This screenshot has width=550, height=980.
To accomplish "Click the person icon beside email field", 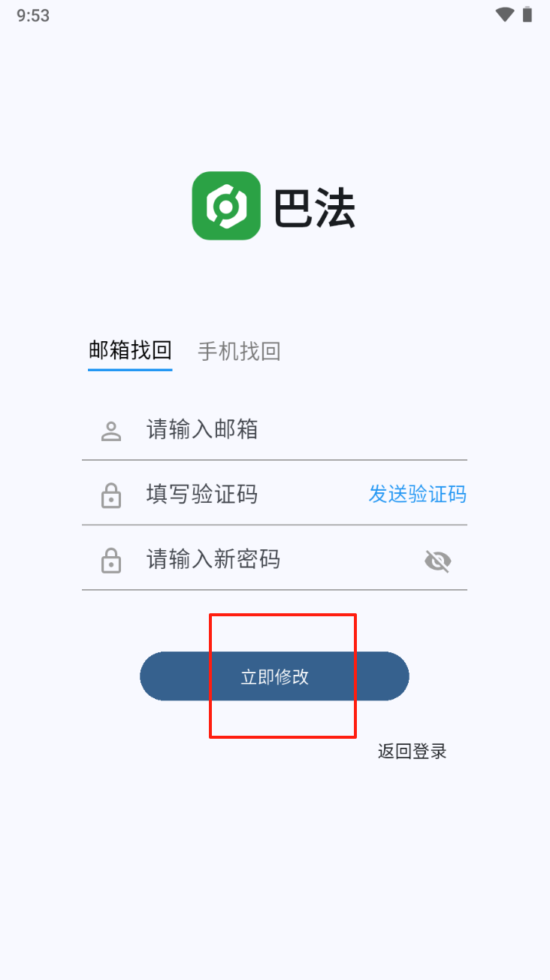I will (x=111, y=431).
